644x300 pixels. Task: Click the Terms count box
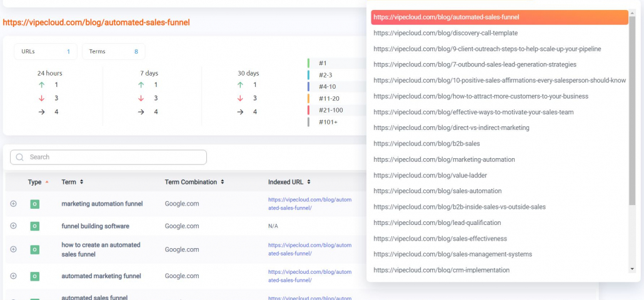(113, 52)
